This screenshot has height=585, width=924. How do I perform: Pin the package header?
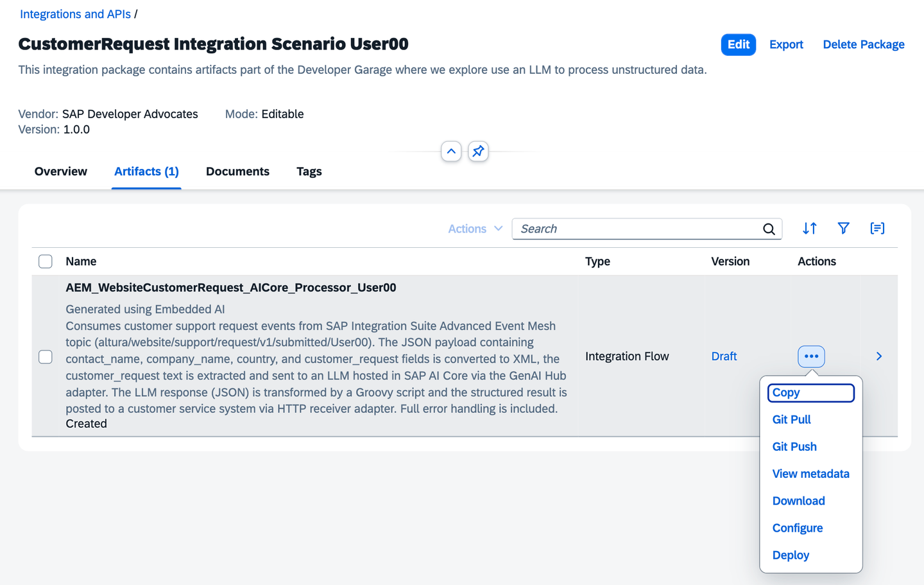click(478, 152)
